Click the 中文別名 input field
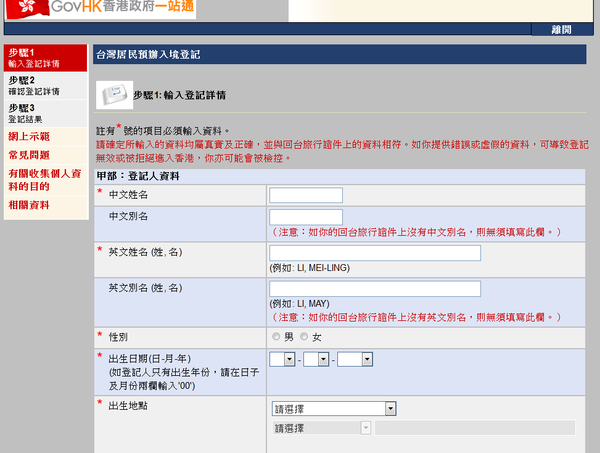This screenshot has height=453, width=600. click(306, 216)
